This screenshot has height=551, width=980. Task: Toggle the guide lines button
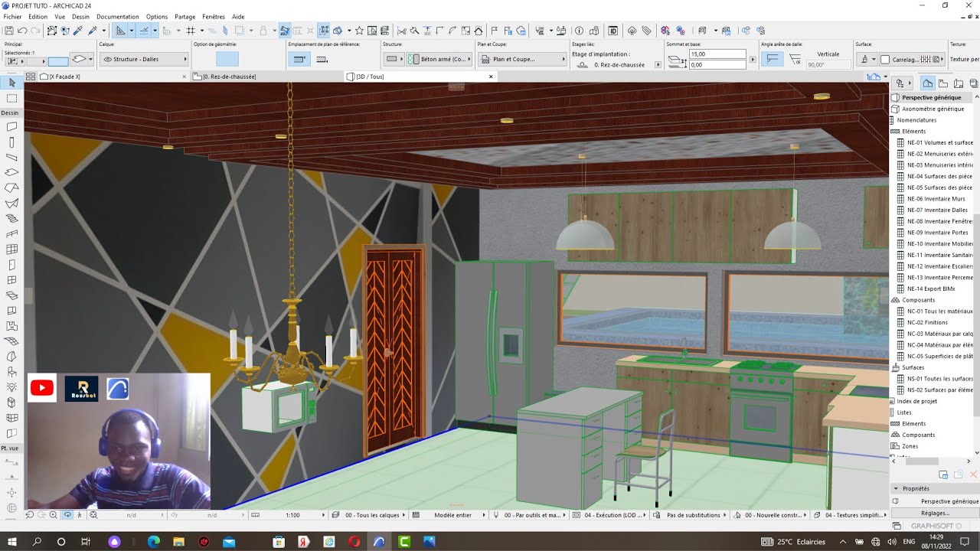pos(121,31)
